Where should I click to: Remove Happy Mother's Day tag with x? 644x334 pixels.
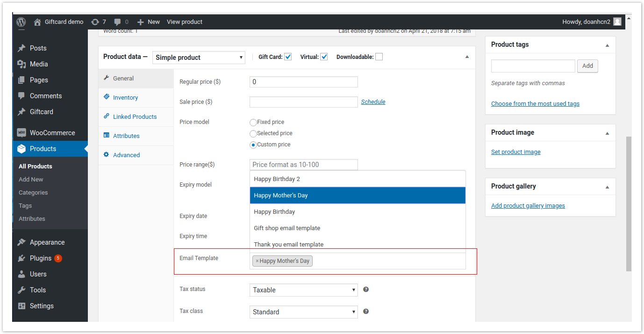pyautogui.click(x=257, y=261)
